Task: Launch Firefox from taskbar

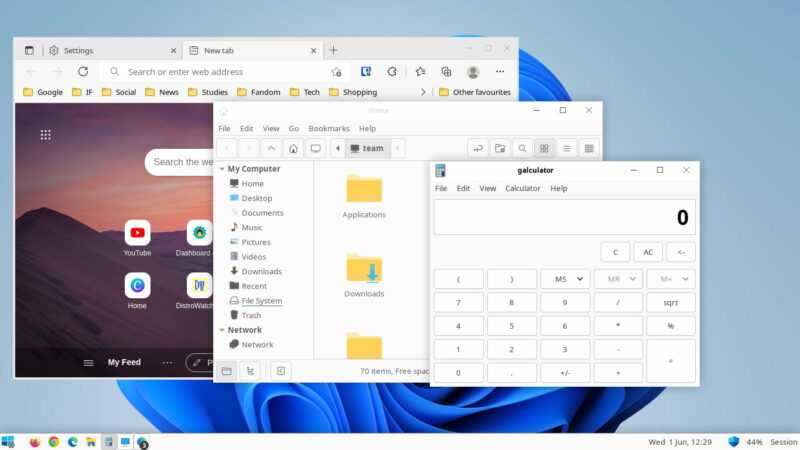Action: pyautogui.click(x=35, y=442)
